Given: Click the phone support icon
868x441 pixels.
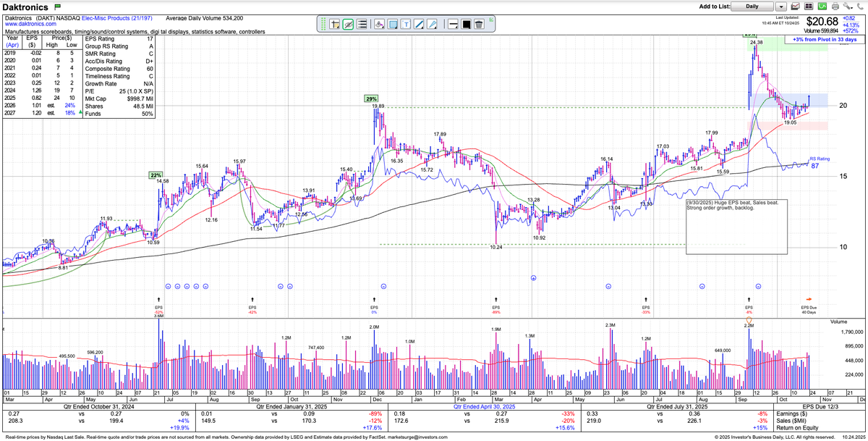Looking at the screenshot, I should pos(860,7).
